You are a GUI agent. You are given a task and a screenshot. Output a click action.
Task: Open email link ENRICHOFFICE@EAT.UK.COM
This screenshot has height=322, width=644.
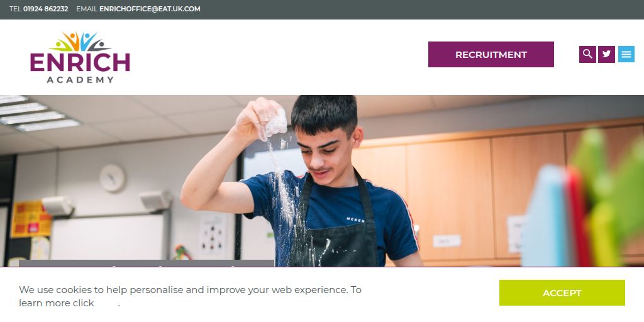coord(150,9)
